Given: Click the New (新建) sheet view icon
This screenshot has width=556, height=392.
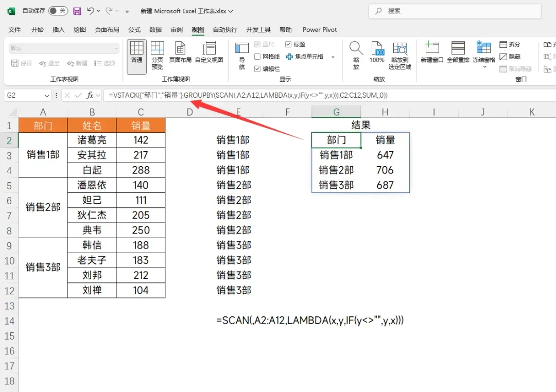Looking at the screenshot, I should click(x=70, y=63).
